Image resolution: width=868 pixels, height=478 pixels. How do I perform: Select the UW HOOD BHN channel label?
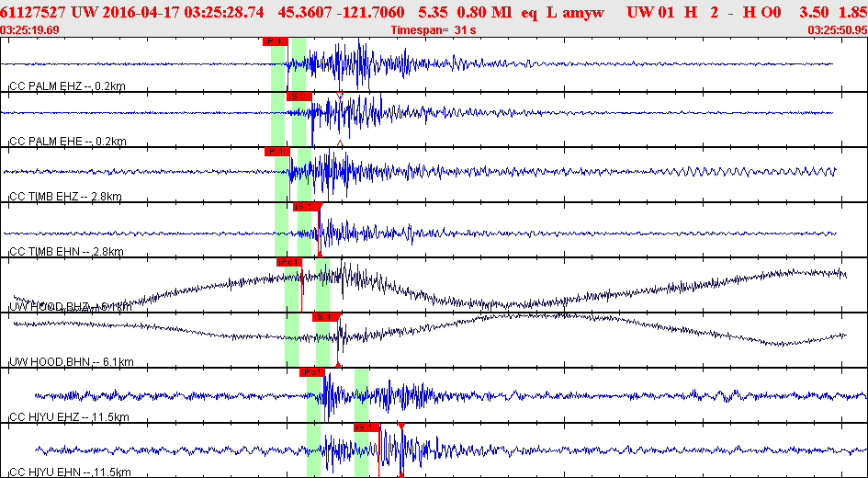click(72, 362)
